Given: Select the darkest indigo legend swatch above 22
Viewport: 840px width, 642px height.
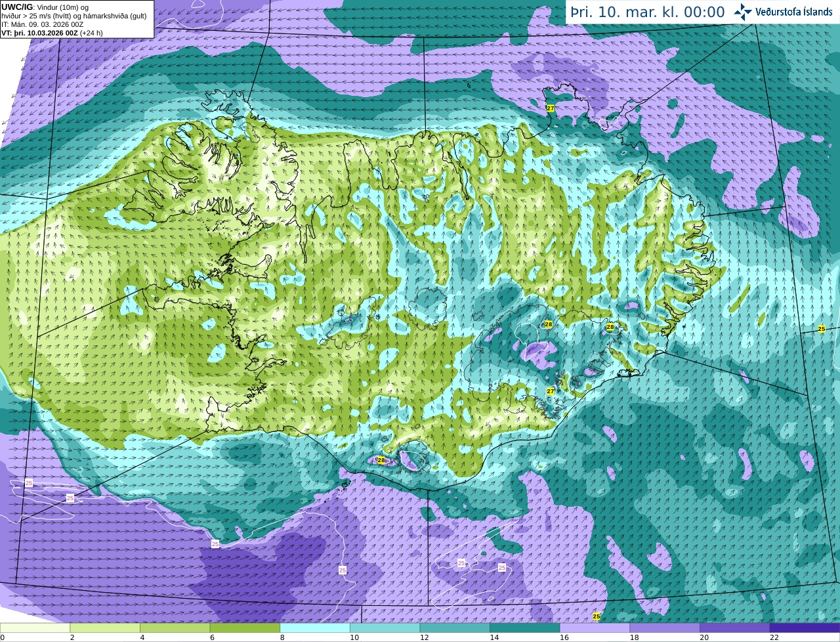Looking at the screenshot, I should pyautogui.click(x=805, y=628).
